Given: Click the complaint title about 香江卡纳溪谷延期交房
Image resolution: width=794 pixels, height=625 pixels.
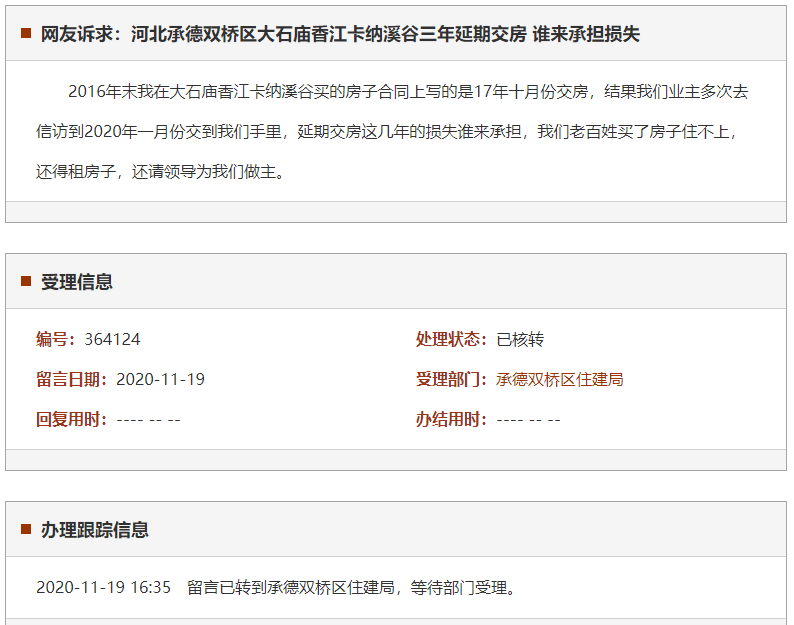Looking at the screenshot, I should click(340, 34).
